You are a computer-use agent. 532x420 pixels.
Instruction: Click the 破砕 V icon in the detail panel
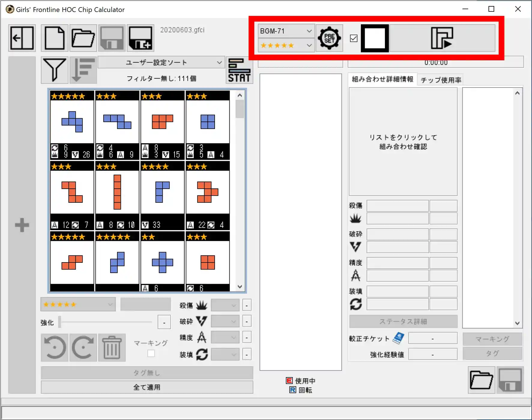(x=355, y=247)
